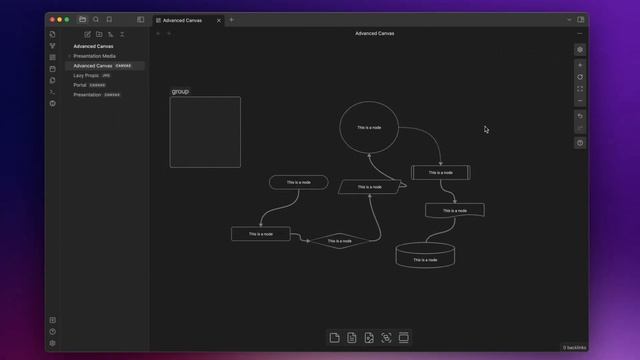
Task: Select the database cylinder node
Action: coord(425,256)
